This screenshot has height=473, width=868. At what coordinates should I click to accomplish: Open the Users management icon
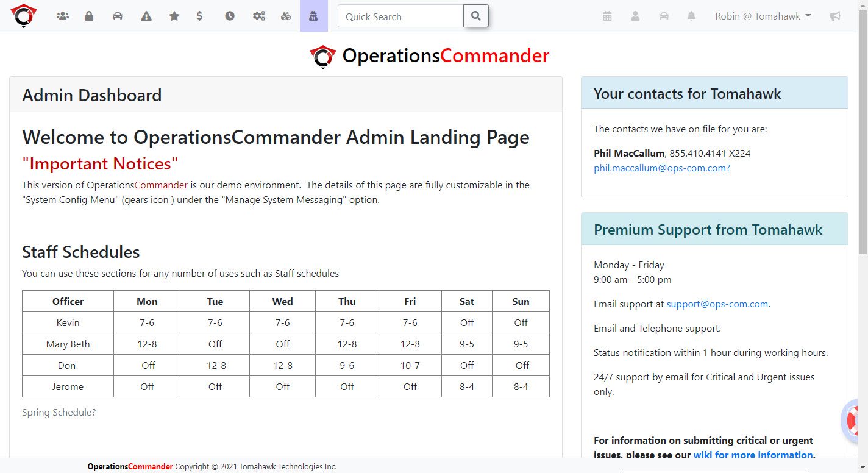click(62, 16)
